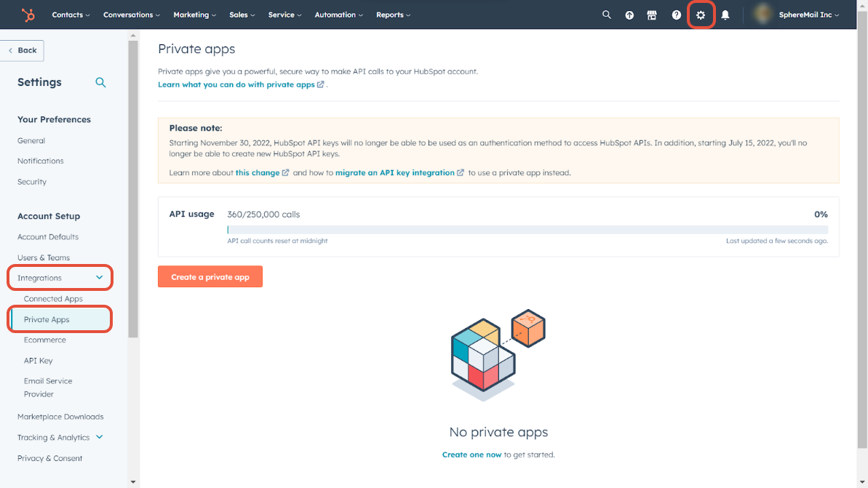Select Connected Apps
868x488 pixels.
[x=53, y=299]
